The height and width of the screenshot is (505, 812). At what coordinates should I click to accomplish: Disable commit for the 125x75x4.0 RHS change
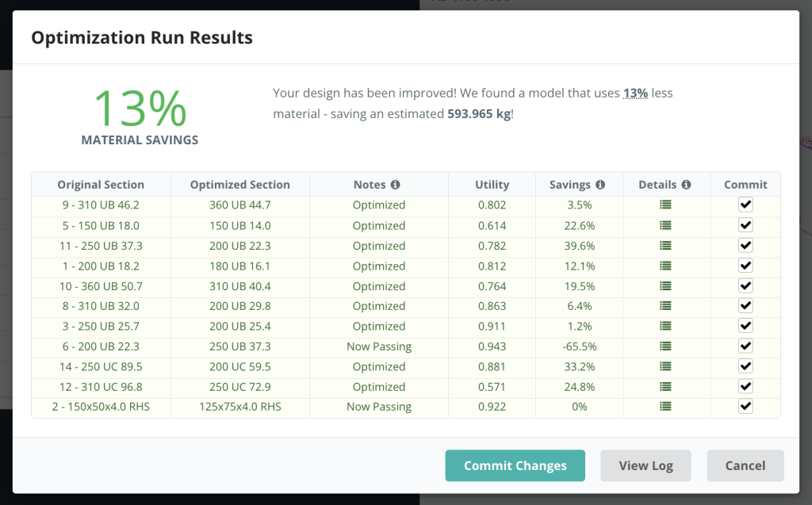coord(744,406)
